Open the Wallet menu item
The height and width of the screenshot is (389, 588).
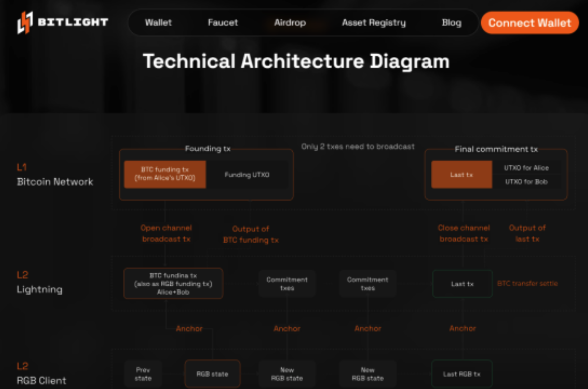pyautogui.click(x=158, y=23)
